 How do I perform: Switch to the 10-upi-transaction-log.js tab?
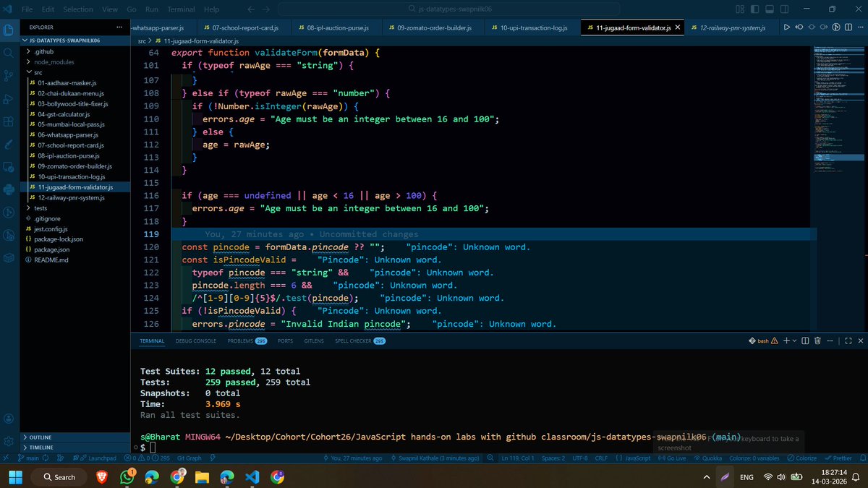[x=532, y=27]
